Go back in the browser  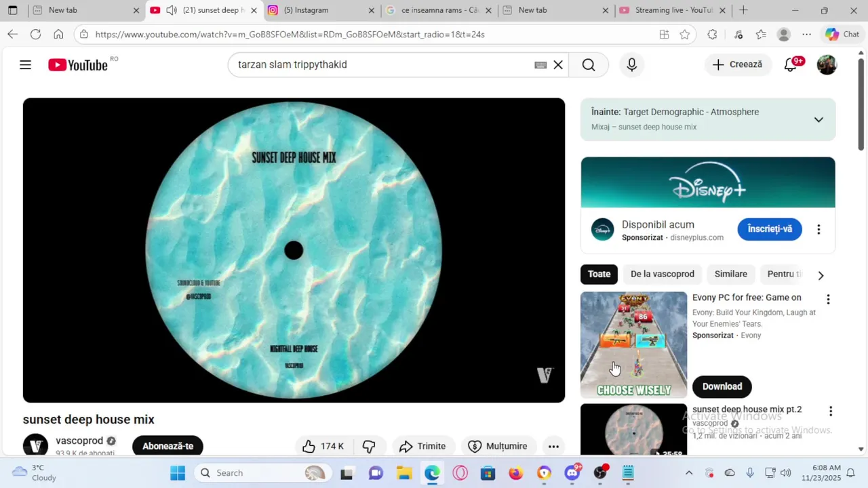pos(13,35)
